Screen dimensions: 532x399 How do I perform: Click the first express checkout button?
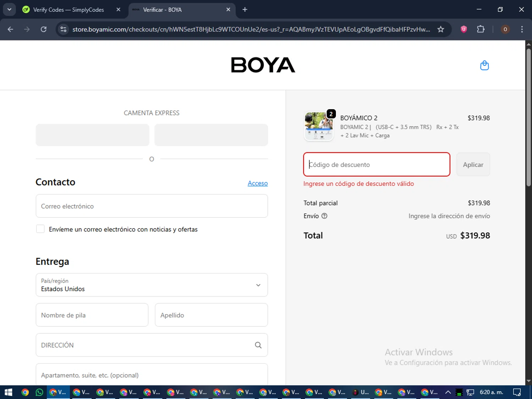(93, 135)
